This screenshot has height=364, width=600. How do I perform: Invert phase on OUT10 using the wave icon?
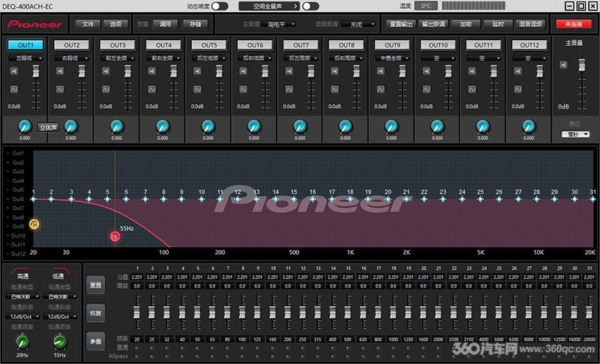(427, 89)
